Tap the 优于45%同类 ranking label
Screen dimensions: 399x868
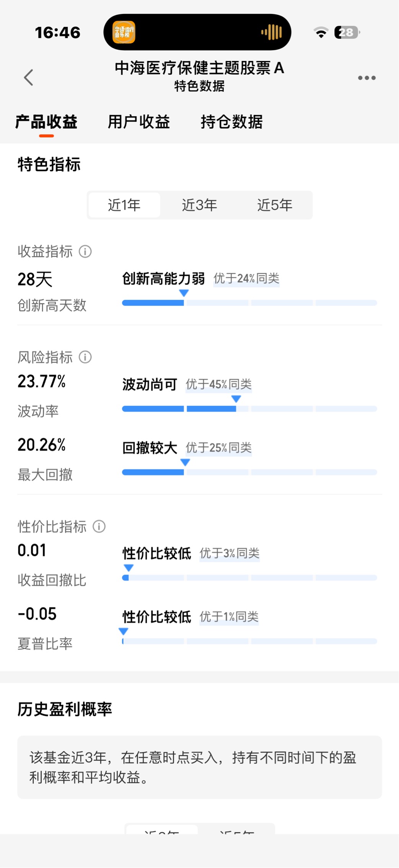[219, 384]
